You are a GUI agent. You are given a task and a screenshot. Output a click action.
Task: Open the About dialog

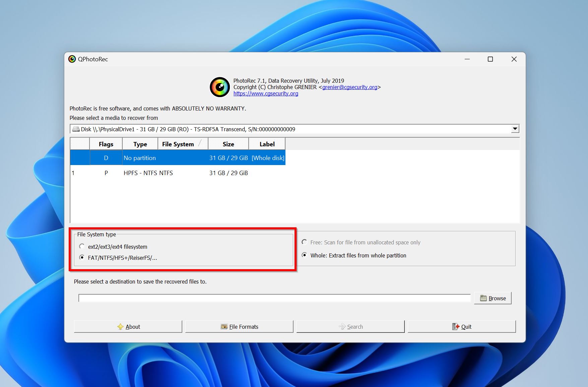pos(128,327)
